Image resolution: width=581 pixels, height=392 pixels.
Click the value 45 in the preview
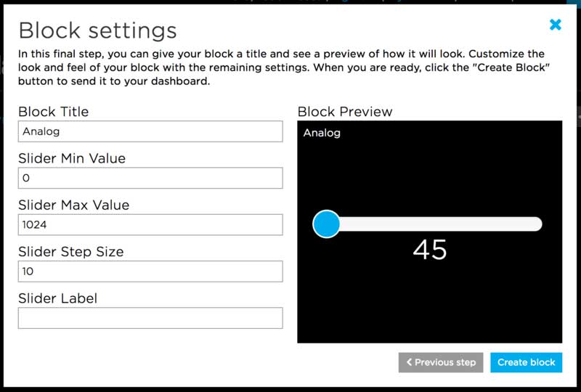430,250
